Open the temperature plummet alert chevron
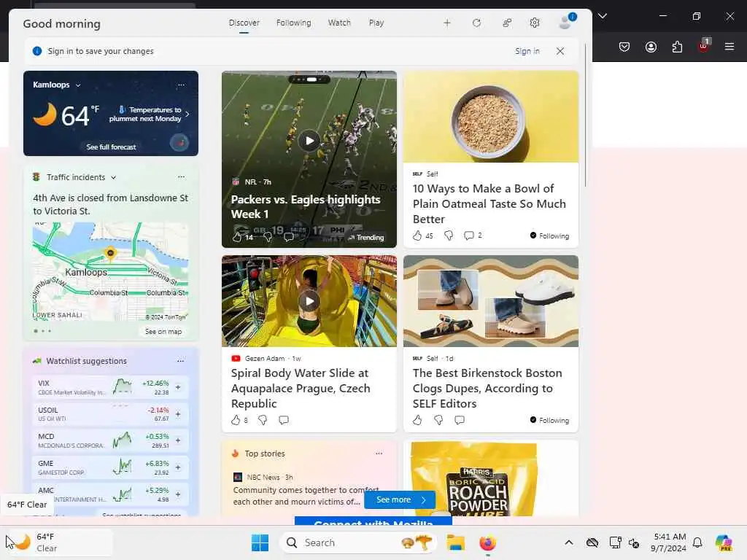This screenshot has width=747, height=560. (x=187, y=114)
